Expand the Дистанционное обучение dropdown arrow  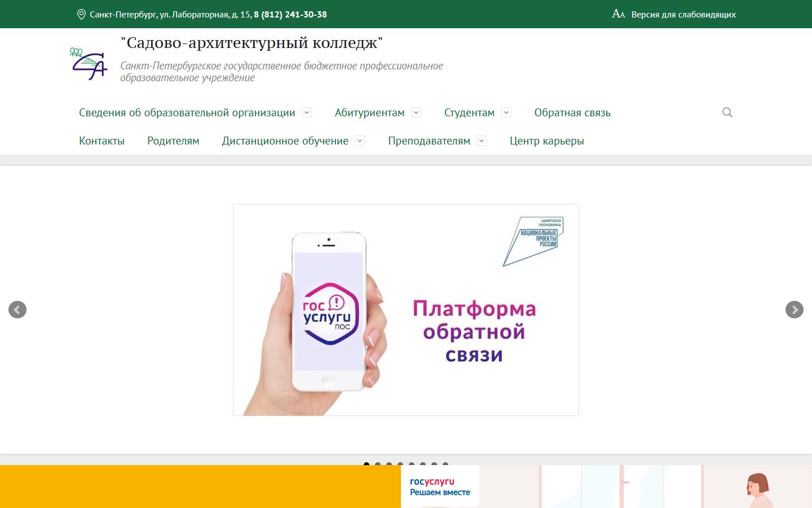360,141
